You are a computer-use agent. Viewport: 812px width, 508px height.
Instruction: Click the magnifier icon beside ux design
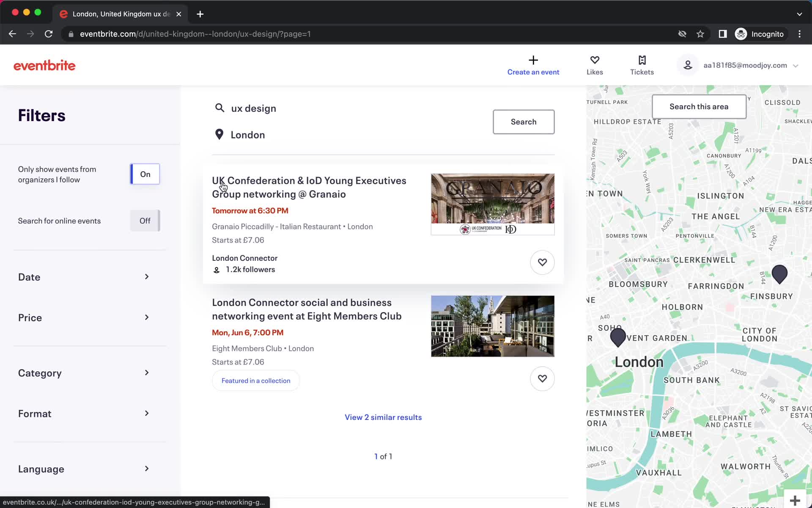click(x=219, y=108)
